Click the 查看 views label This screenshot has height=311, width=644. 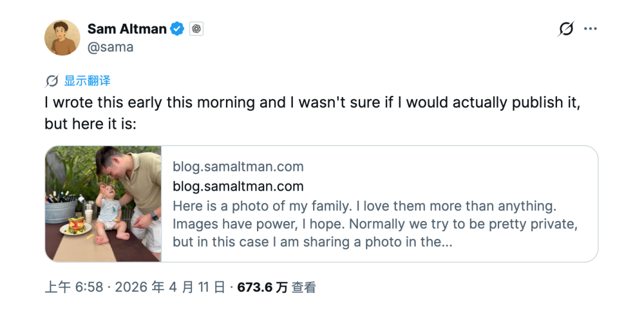[x=304, y=288]
